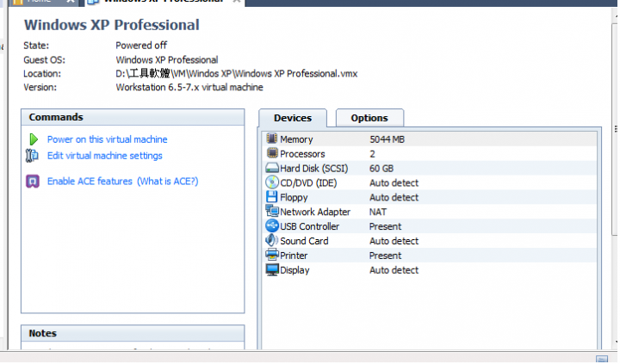Open the What is ACE? help link
The image size is (620, 364).
168,182
